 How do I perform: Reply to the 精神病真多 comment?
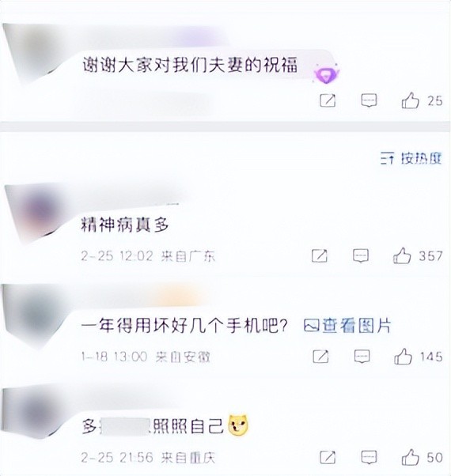[x=361, y=255]
